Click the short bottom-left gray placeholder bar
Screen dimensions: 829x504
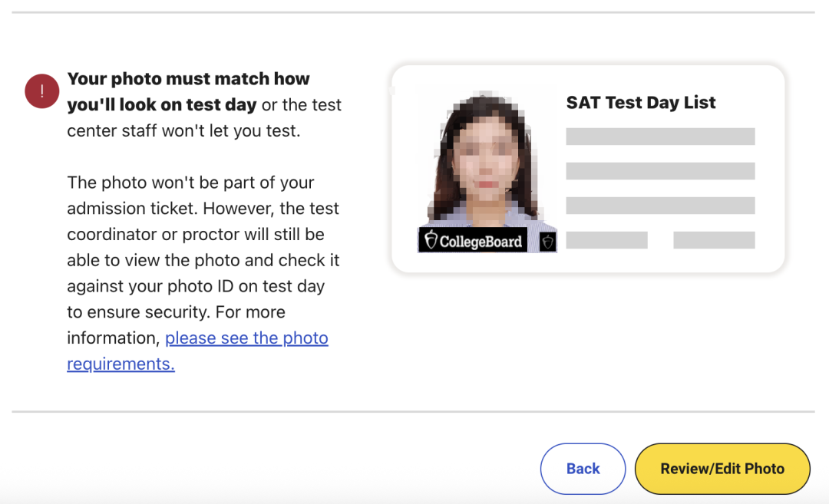click(x=606, y=240)
